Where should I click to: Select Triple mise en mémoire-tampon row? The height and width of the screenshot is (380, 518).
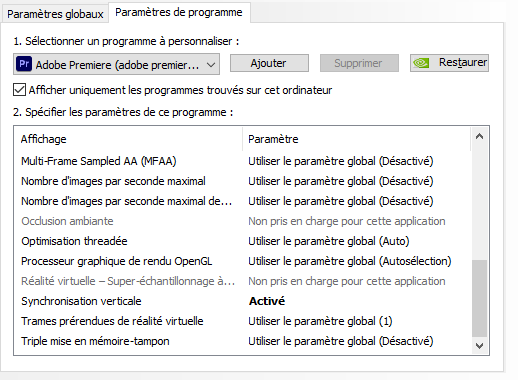[242, 341]
